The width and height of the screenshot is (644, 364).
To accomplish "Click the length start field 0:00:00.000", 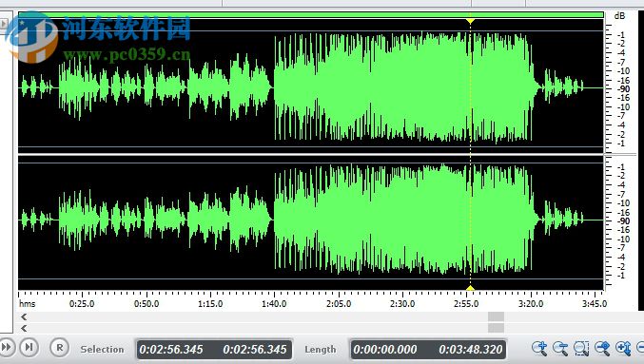I will point(385,350).
